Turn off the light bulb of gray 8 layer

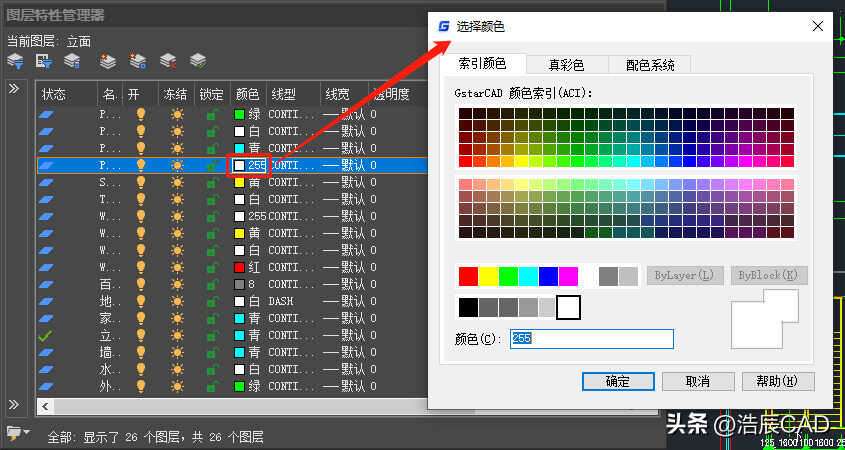tap(140, 284)
